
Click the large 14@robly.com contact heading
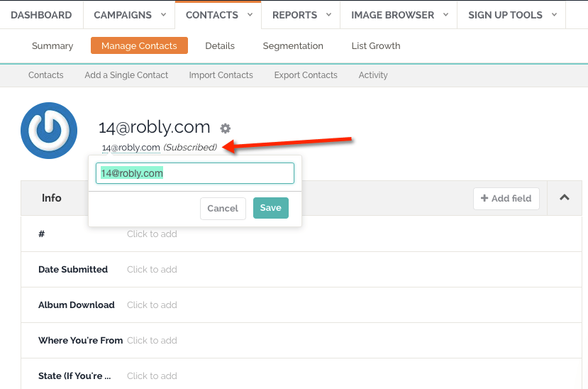click(x=154, y=127)
